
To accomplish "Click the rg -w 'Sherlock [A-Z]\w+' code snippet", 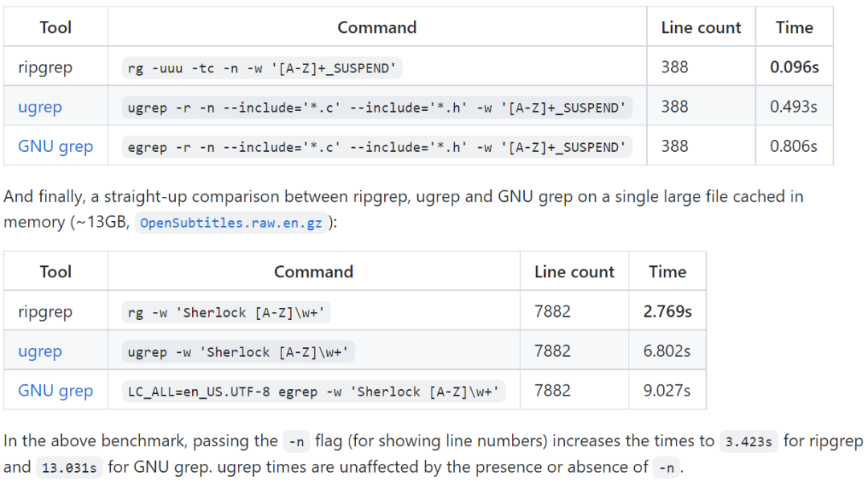I will point(227,313).
